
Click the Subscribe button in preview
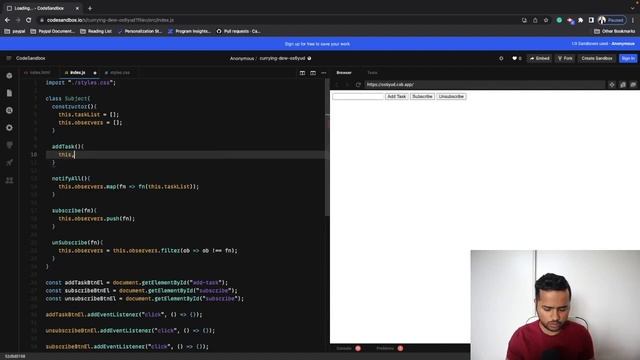point(422,96)
